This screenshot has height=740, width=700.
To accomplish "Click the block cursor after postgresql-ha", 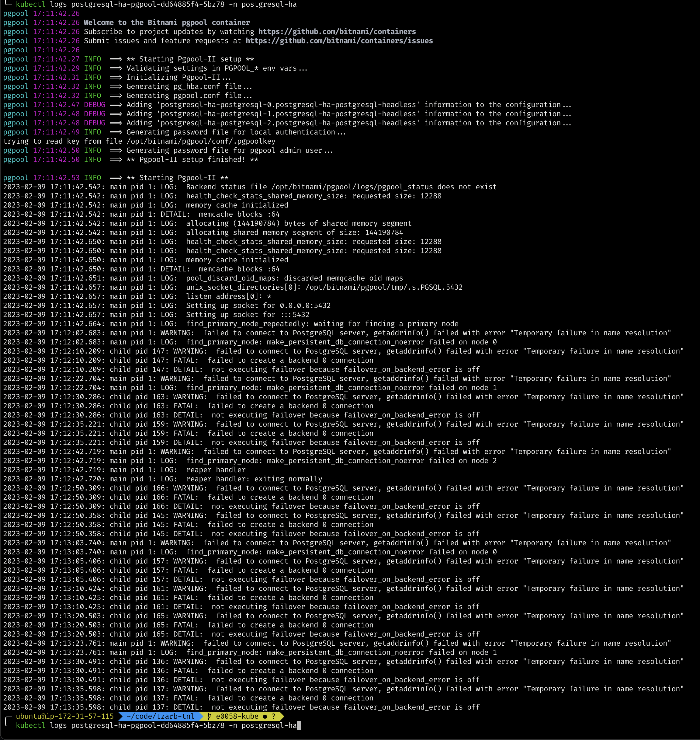I will point(299,725).
